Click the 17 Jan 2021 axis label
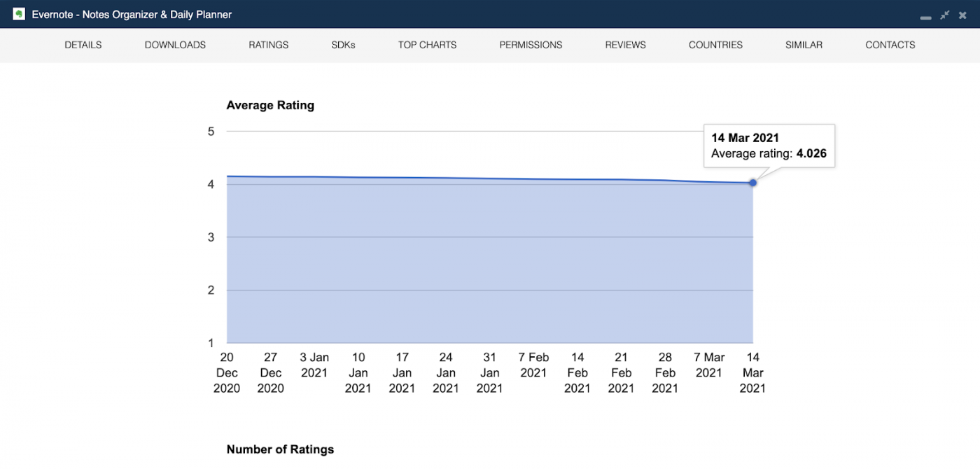Screen dimensions: 980x469 [x=402, y=373]
